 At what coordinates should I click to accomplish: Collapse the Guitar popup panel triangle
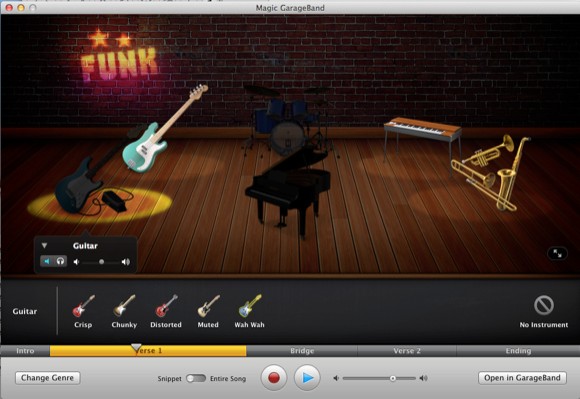pos(44,246)
